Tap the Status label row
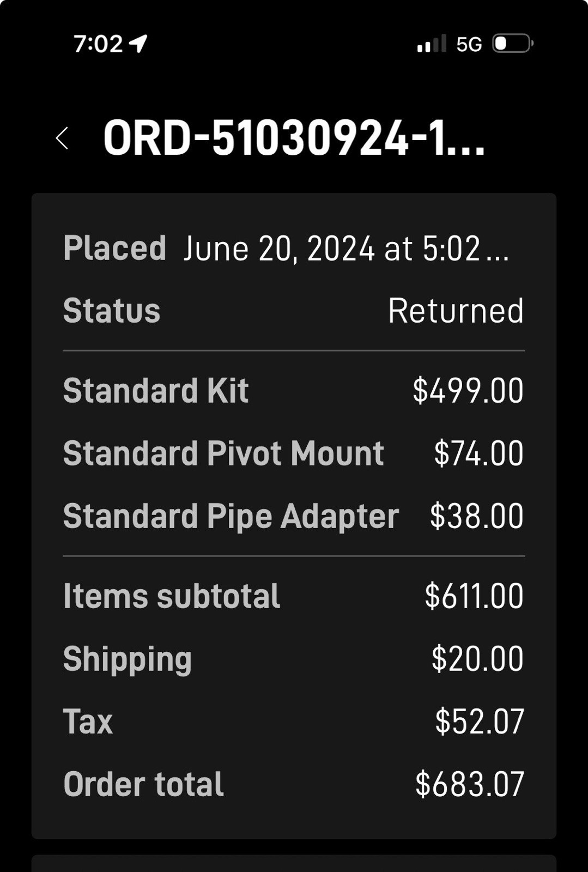 112,311
